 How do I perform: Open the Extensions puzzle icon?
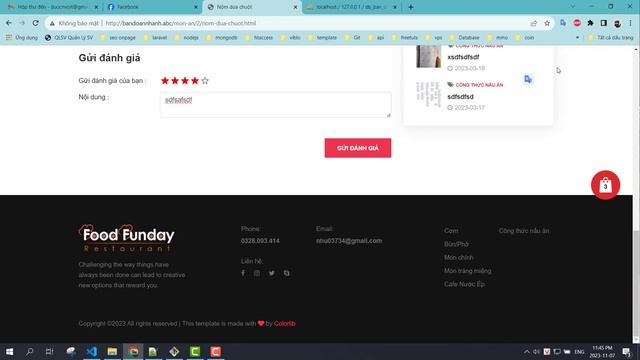point(590,23)
